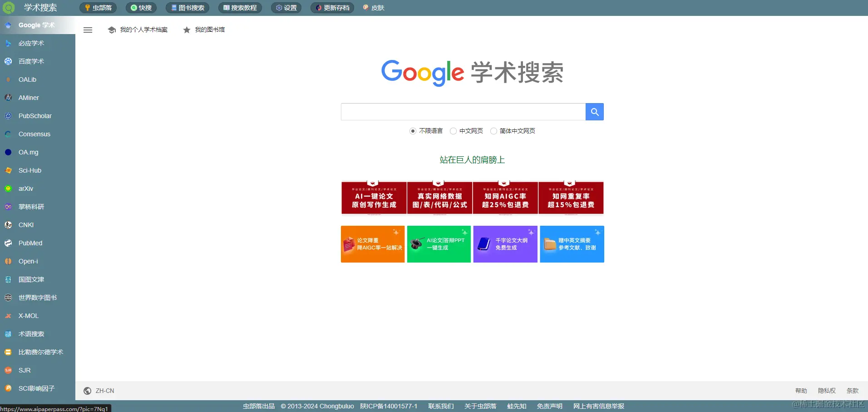
Task: Click the AI一键论文 red banner
Action: pyautogui.click(x=374, y=198)
